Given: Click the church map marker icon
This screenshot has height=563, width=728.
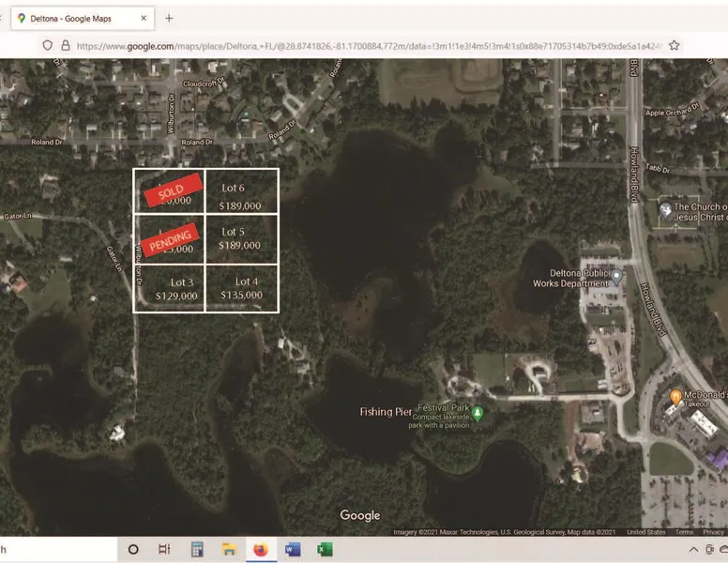Looking at the screenshot, I should (665, 210).
